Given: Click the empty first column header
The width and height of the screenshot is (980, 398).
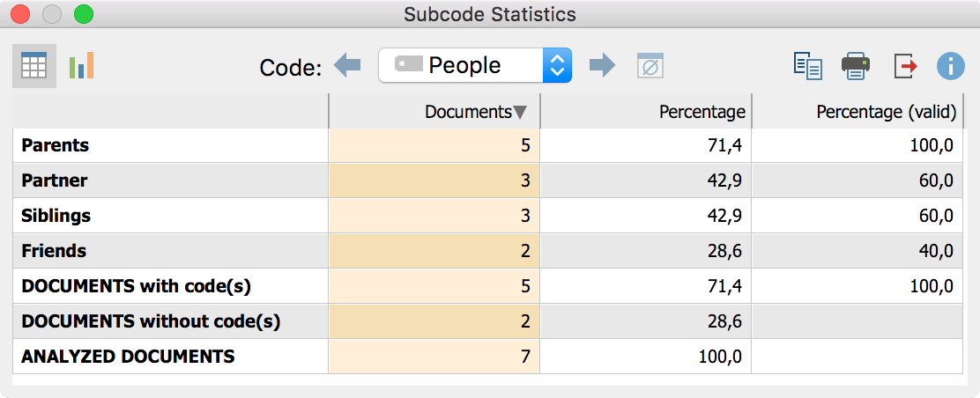Looking at the screenshot, I should tap(170, 111).
